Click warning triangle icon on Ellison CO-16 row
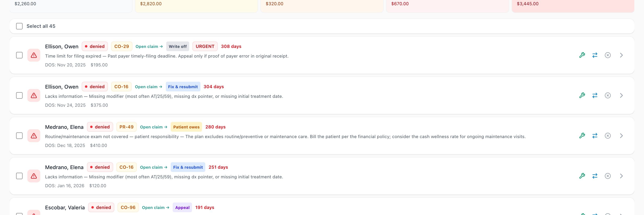Viewport: 644px width, 215px height. tap(34, 95)
